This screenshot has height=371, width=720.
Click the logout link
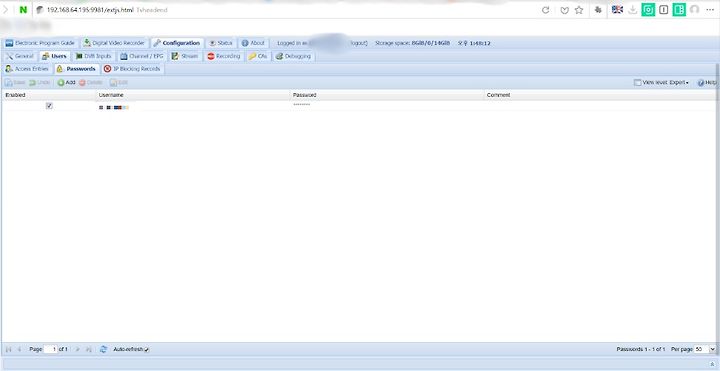pyautogui.click(x=359, y=43)
